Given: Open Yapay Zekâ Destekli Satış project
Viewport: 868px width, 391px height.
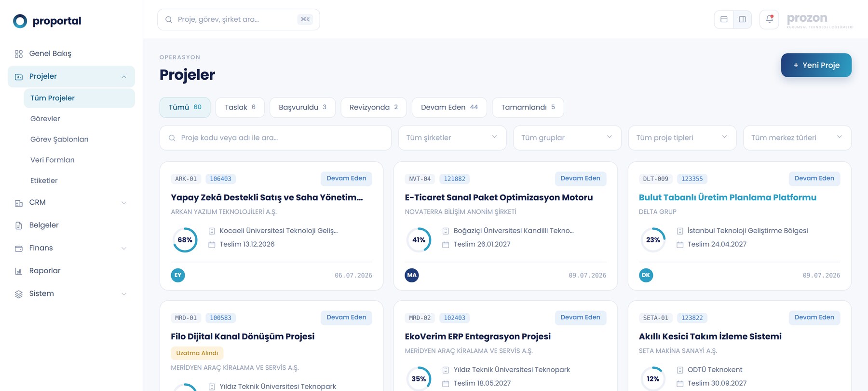Looking at the screenshot, I should tap(267, 197).
